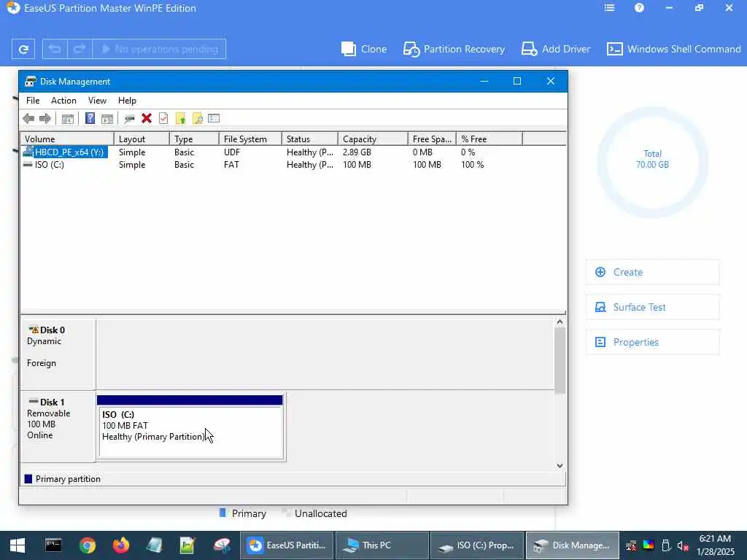
Task: Click the EaseUS refresh button
Action: [23, 49]
